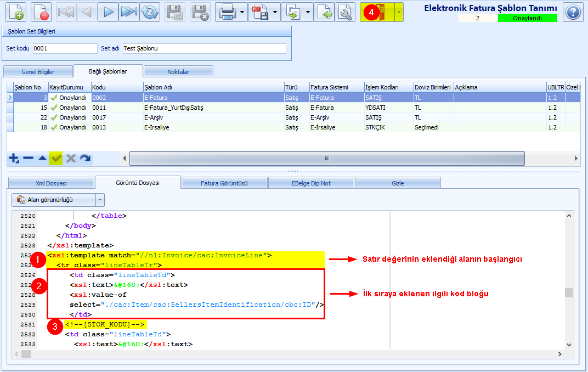Screen dimensions: 588x372
Task: Switch to Genel Bilgiler tab
Action: [x=38, y=72]
